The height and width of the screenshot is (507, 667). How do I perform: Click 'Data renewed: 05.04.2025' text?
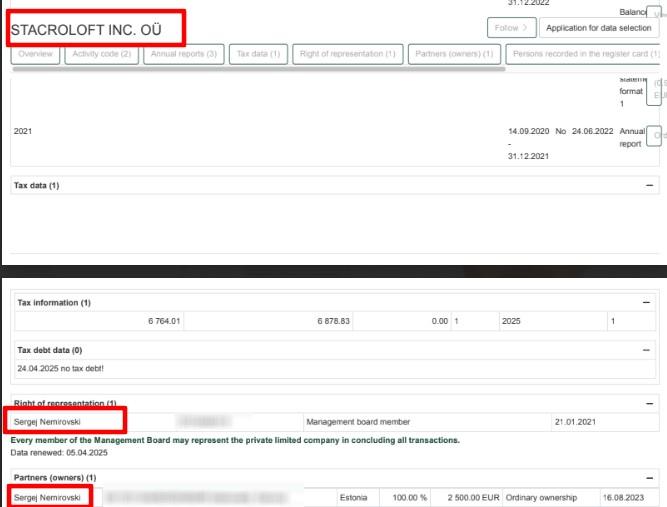[59, 453]
